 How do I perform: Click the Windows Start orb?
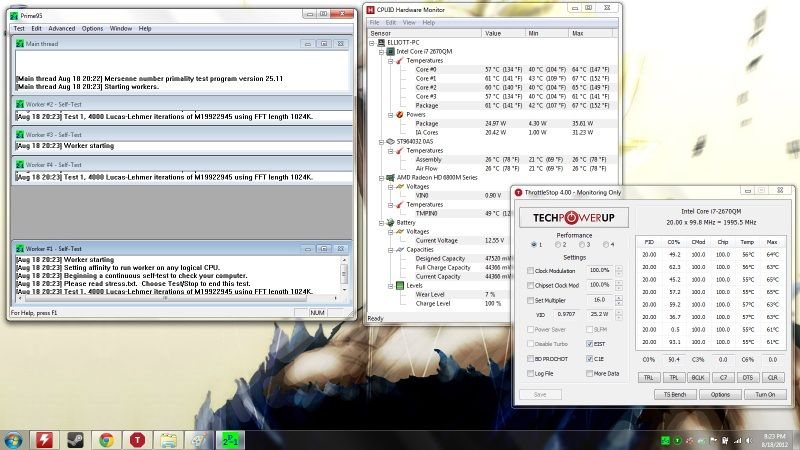pyautogui.click(x=13, y=440)
